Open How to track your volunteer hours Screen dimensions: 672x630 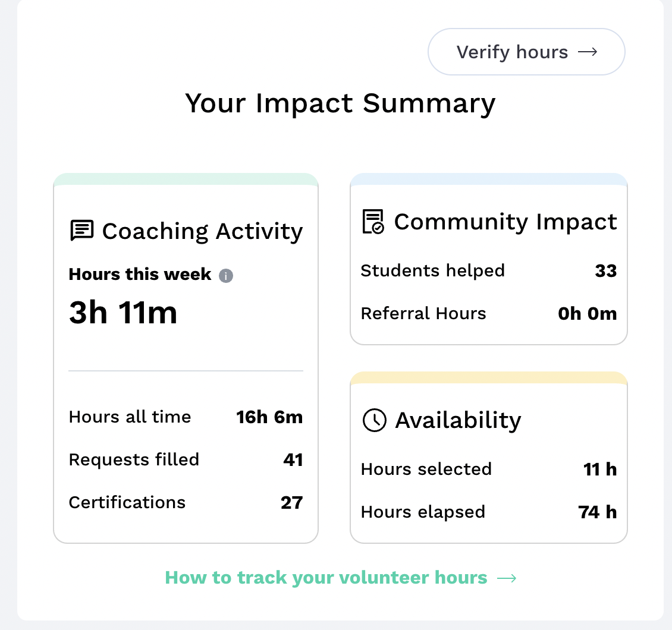(326, 578)
